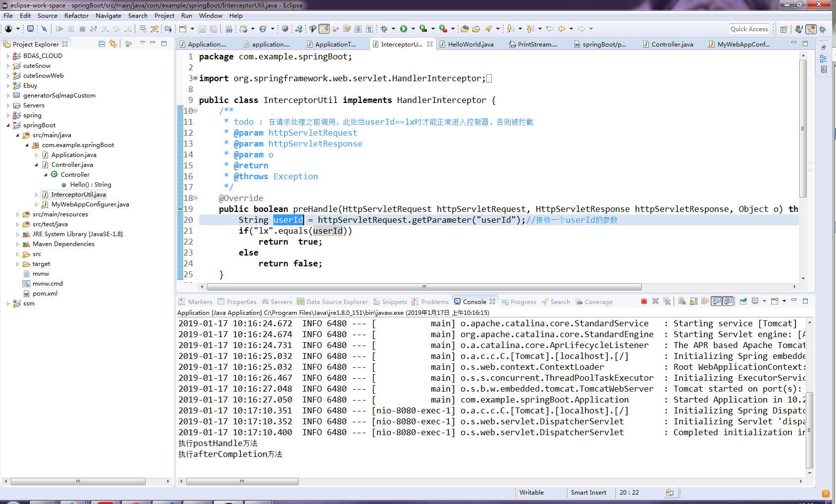Click Remove All Terminated Launches double-X icon
The image size is (836, 504).
pos(667,301)
